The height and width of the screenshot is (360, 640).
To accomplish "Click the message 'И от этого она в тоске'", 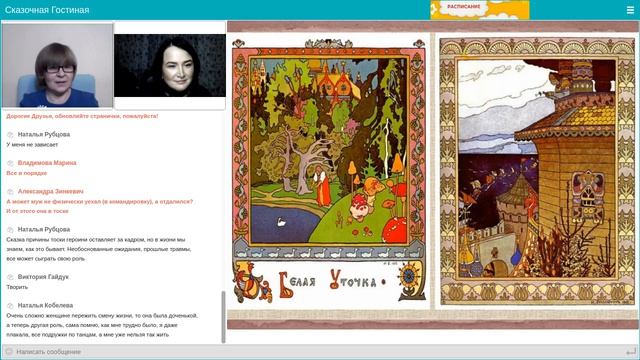I will 37,211.
